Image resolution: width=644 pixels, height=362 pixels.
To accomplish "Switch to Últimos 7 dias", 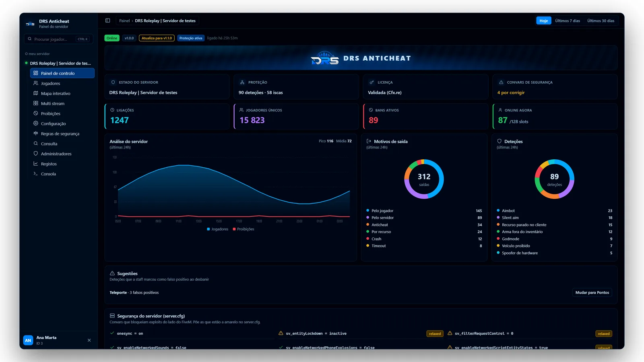I will pyautogui.click(x=568, y=21).
